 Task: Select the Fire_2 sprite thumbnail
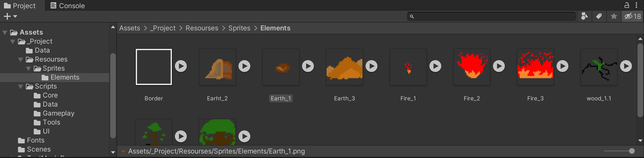[x=472, y=67]
